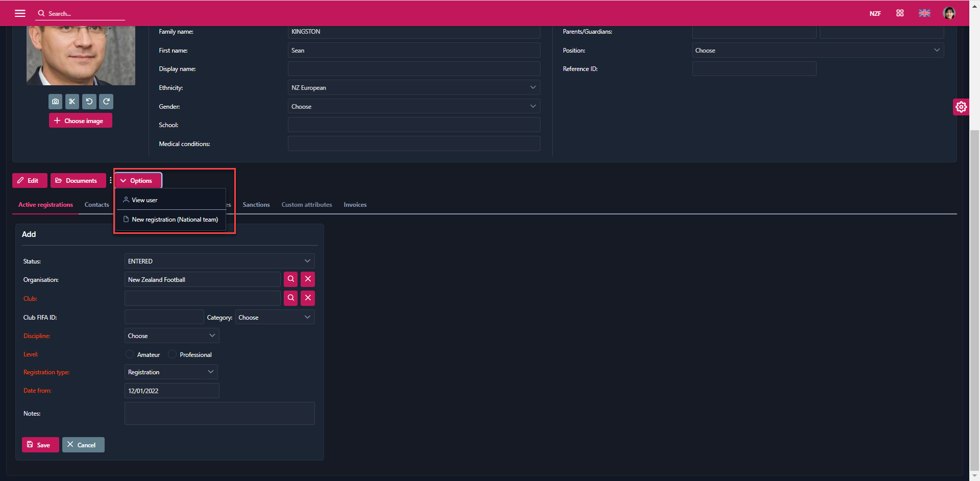Viewport: 980px width, 481px height.
Task: Click the camera icon under the photo
Action: pos(56,102)
